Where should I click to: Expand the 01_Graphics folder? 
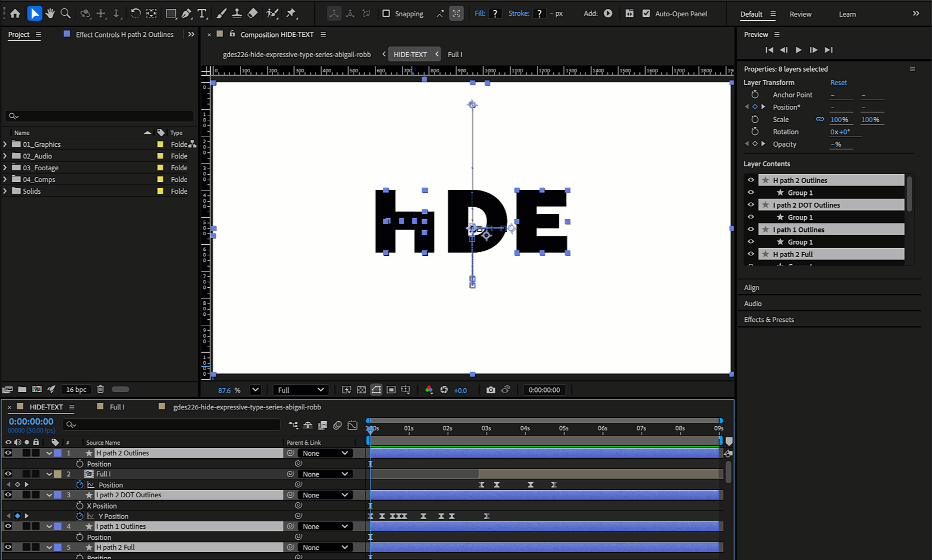pos(5,144)
